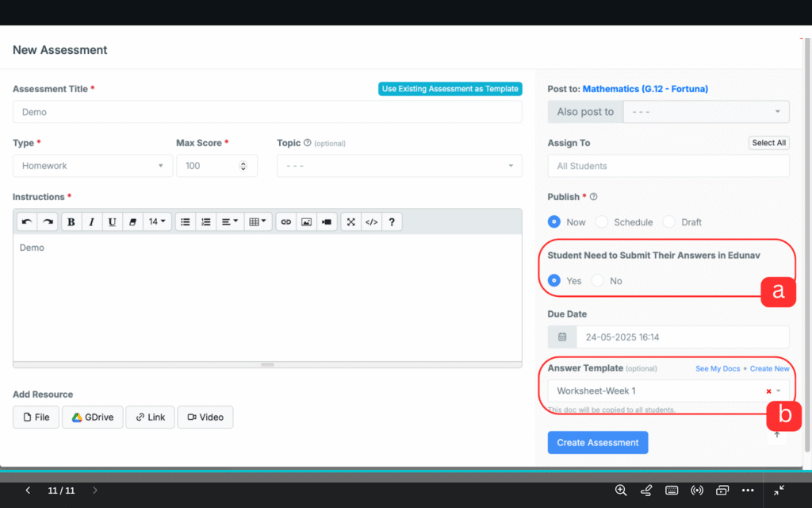Click the Max Score stepper arrows

[x=243, y=166]
